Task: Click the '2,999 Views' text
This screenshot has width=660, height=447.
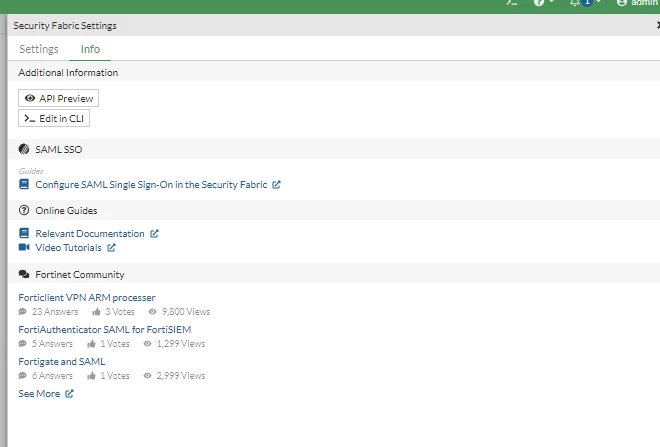Action: [181, 376]
